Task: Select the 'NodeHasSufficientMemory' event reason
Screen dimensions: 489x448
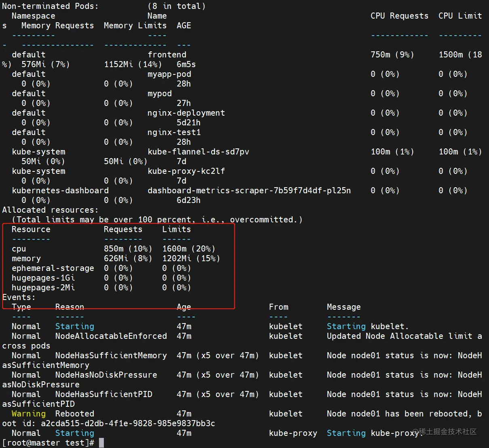Action: tap(111, 356)
